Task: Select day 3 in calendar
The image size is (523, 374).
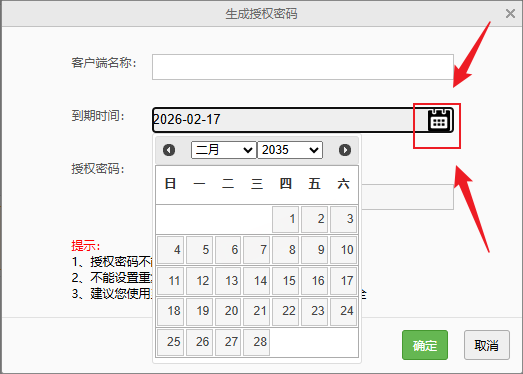Action: [344, 219]
